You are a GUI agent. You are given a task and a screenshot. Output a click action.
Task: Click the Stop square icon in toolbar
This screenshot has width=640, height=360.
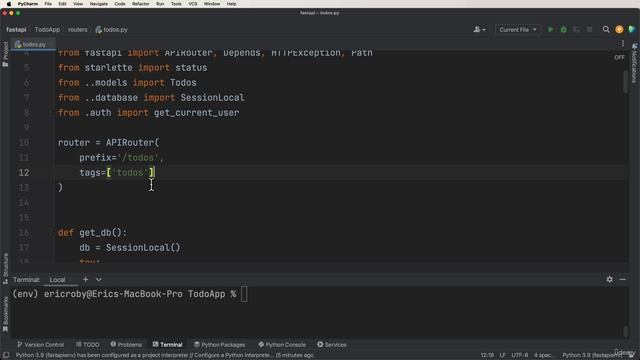pyautogui.click(x=589, y=29)
